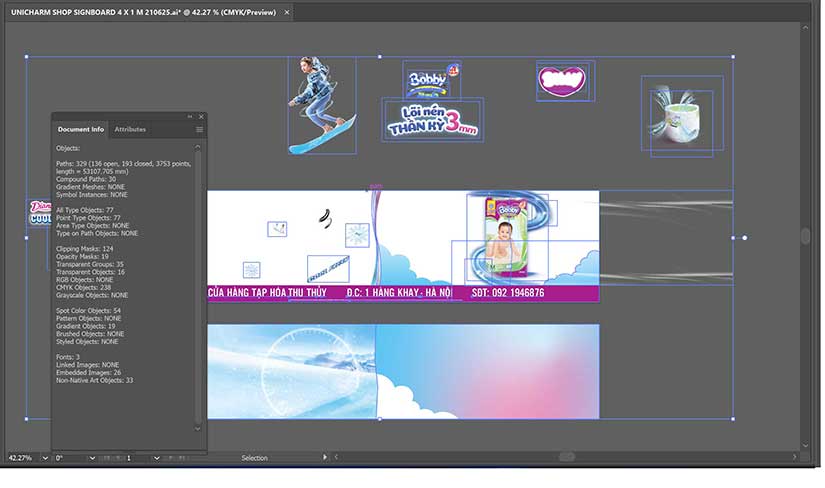Click the 'Gradient Meshes: NONE' line

pyautogui.click(x=90, y=187)
